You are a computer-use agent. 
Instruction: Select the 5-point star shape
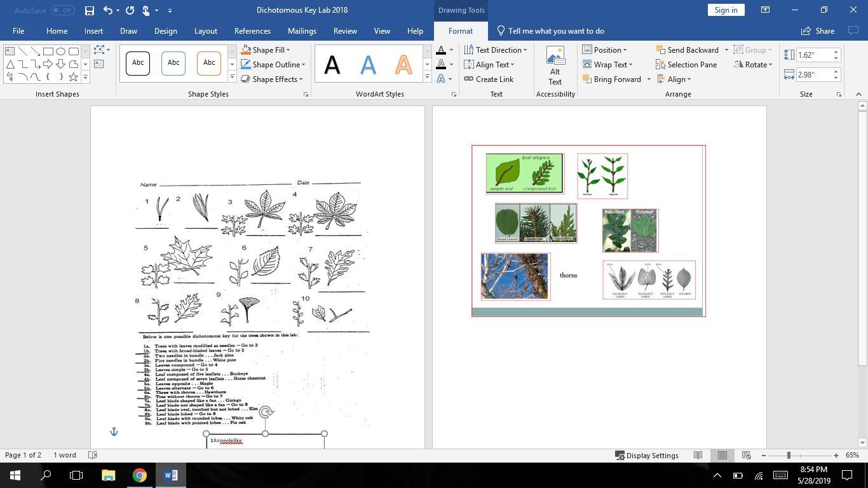click(x=74, y=77)
